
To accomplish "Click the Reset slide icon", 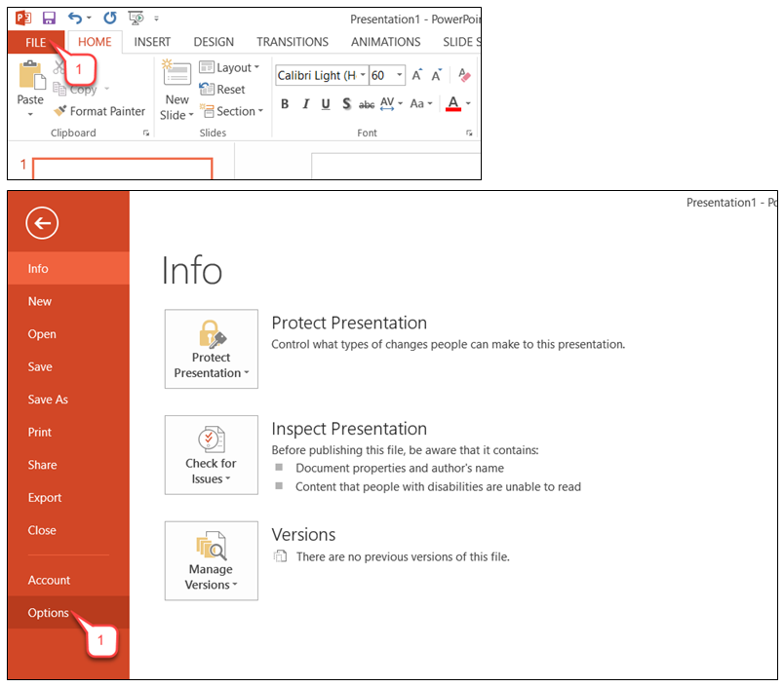I will pyautogui.click(x=223, y=89).
